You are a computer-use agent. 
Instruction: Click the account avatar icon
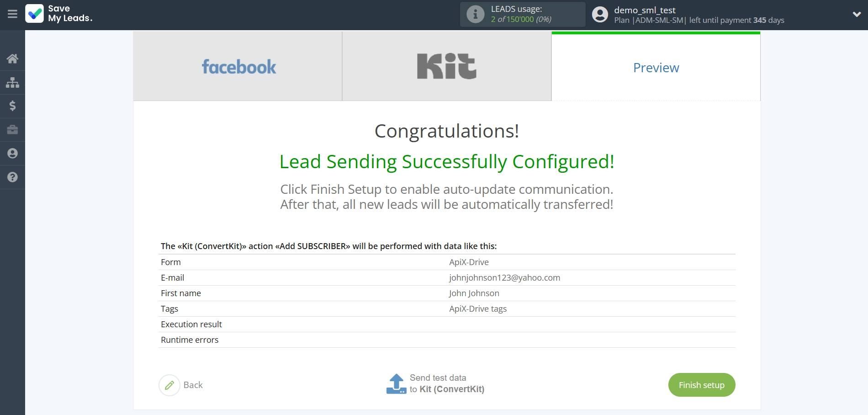pyautogui.click(x=600, y=15)
